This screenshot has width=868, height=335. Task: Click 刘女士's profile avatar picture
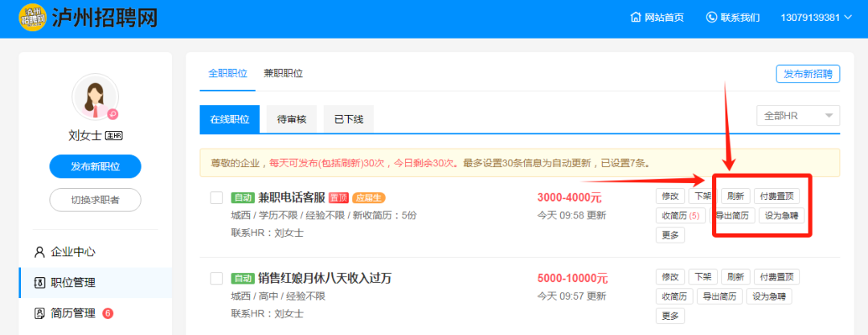coord(95,96)
